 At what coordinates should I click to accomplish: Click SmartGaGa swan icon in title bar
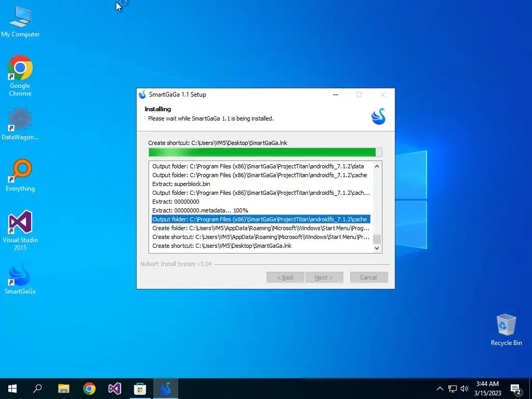pos(142,95)
